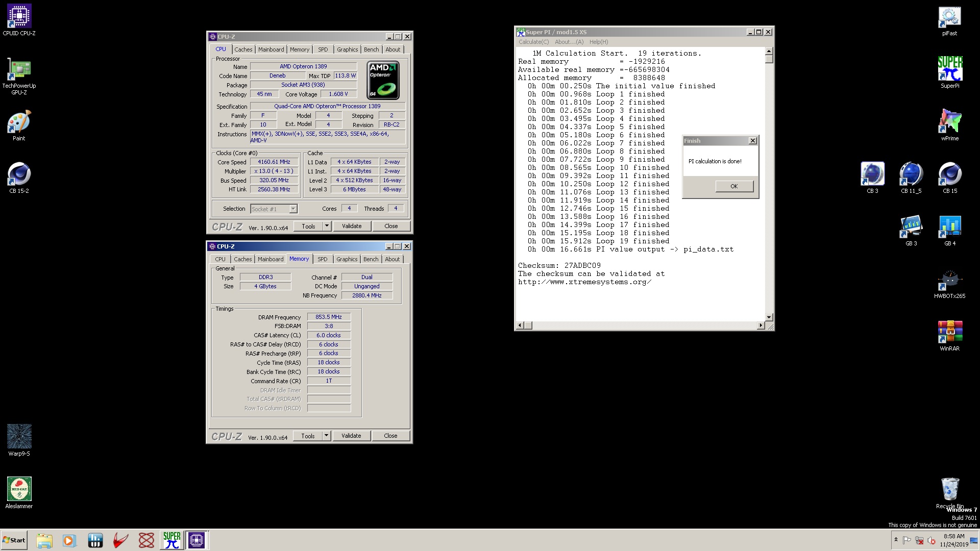Click Validate in the lower CPU-Z window
This screenshot has width=980, height=551.
[351, 436]
